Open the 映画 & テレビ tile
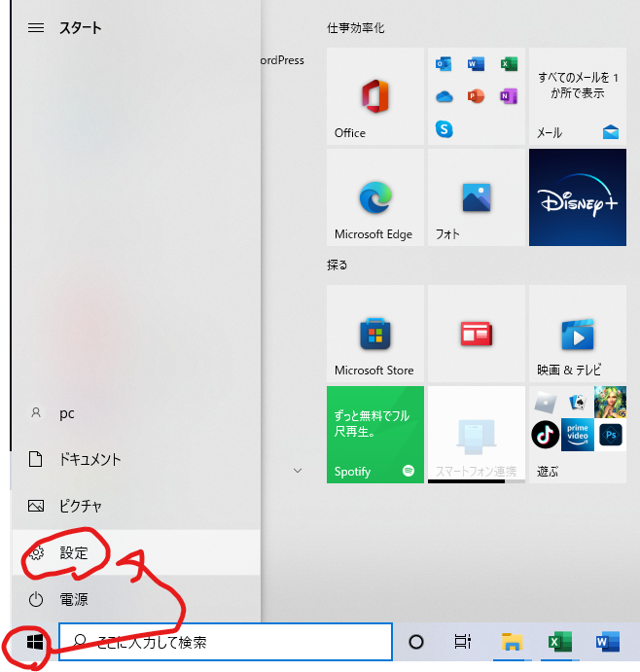The height and width of the screenshot is (672, 640). tap(577, 334)
